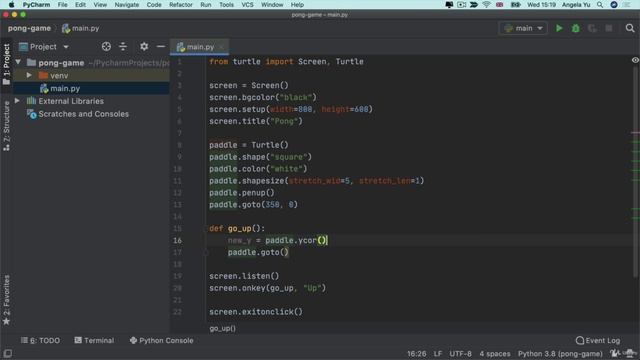Open Search Everywhere magnifier in toolbar

pos(630,28)
